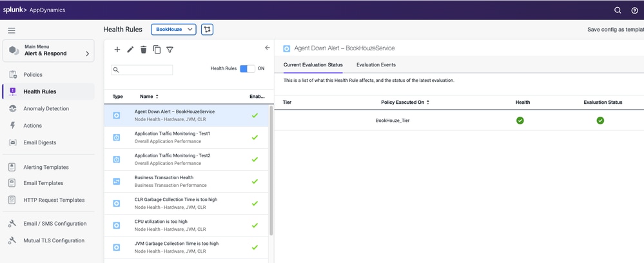Open Mutual TLS Configuration page
This screenshot has height=263, width=644.
[48, 240]
